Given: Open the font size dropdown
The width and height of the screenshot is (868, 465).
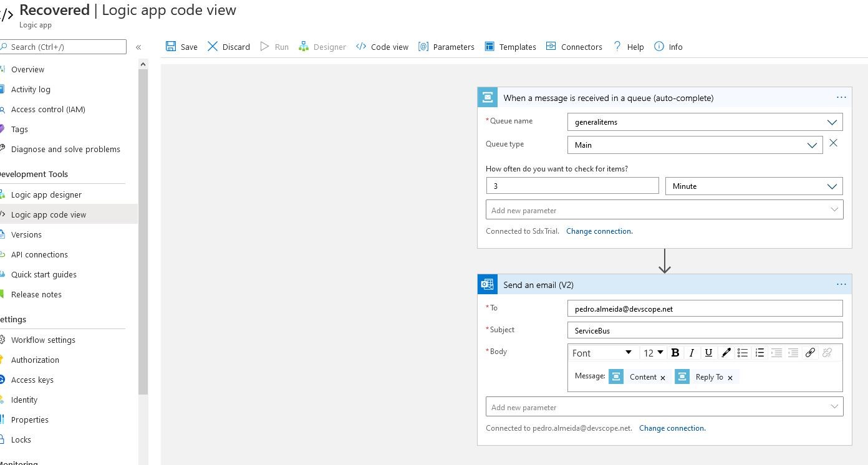Looking at the screenshot, I should point(653,353).
